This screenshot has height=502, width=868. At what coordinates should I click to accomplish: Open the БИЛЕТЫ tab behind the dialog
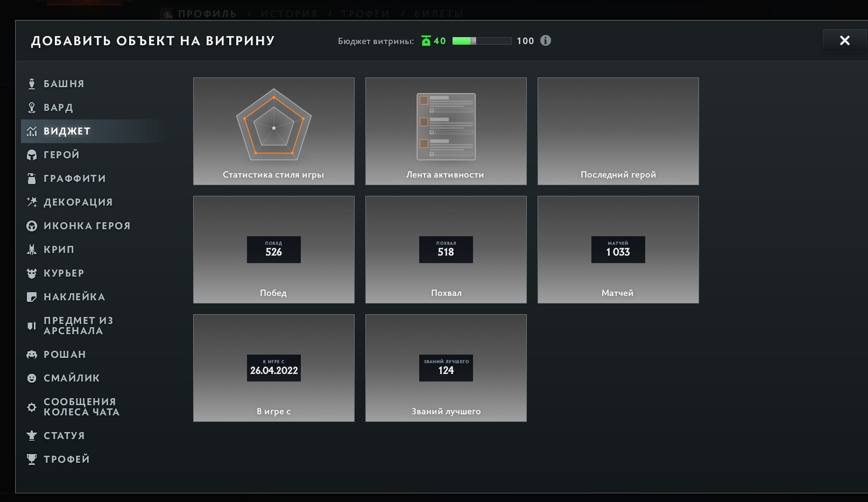click(x=439, y=13)
